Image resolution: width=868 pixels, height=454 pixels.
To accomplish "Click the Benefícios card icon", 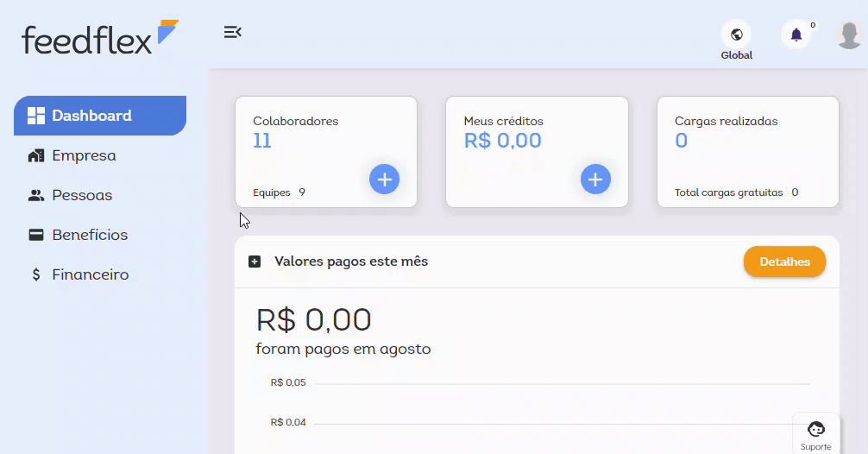I will (36, 235).
